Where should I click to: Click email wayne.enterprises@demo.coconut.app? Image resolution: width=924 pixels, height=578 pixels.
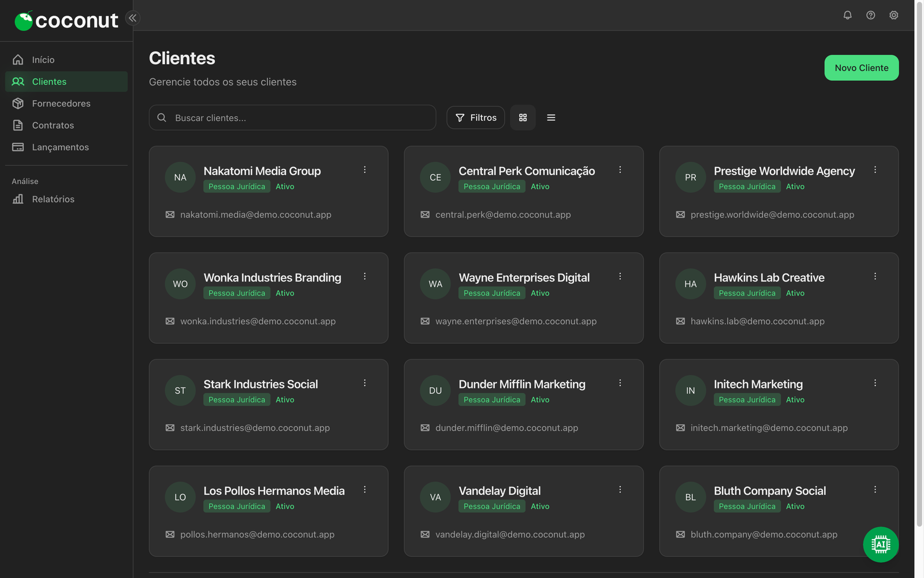[516, 321]
